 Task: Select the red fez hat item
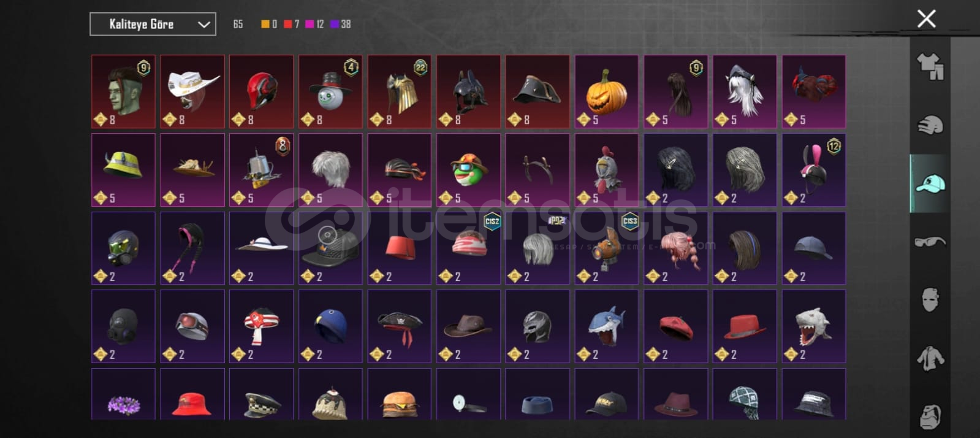click(399, 248)
